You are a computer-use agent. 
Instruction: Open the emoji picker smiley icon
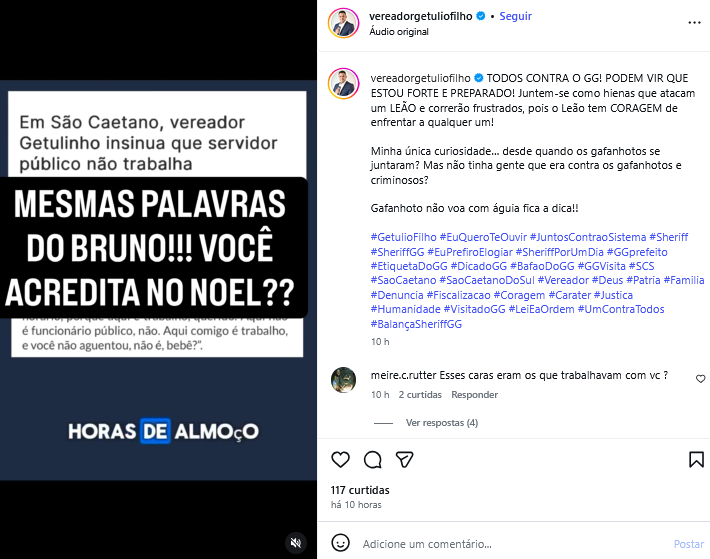(x=341, y=543)
